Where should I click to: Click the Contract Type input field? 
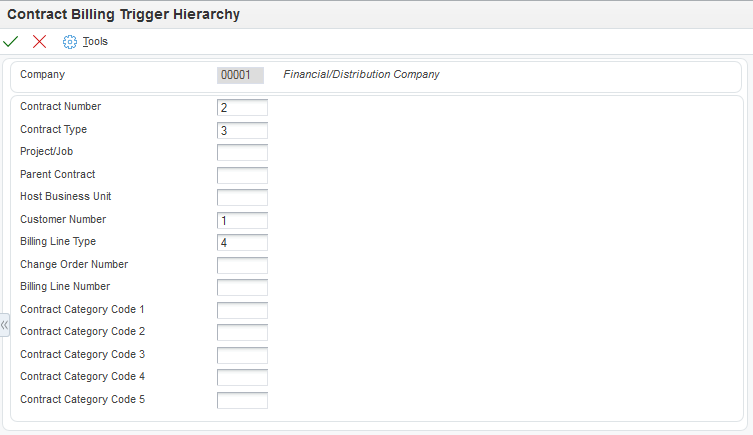pyautogui.click(x=242, y=130)
